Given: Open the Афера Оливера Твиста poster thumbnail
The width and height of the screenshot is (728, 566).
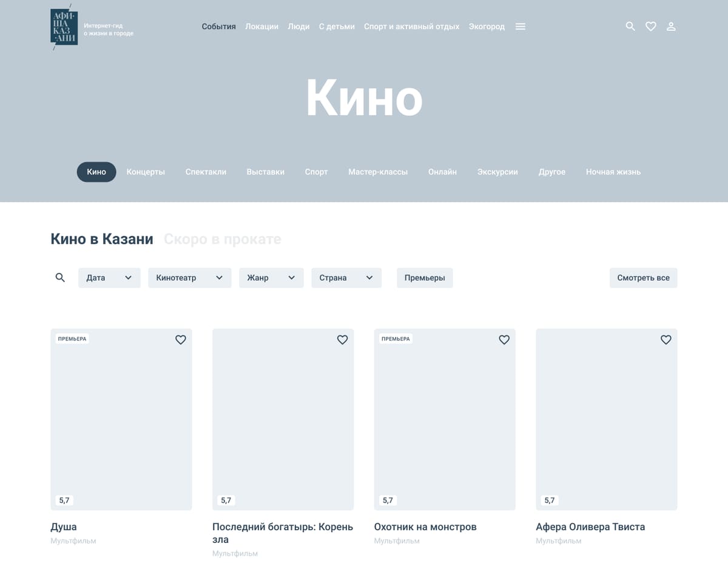Looking at the screenshot, I should coord(607,419).
